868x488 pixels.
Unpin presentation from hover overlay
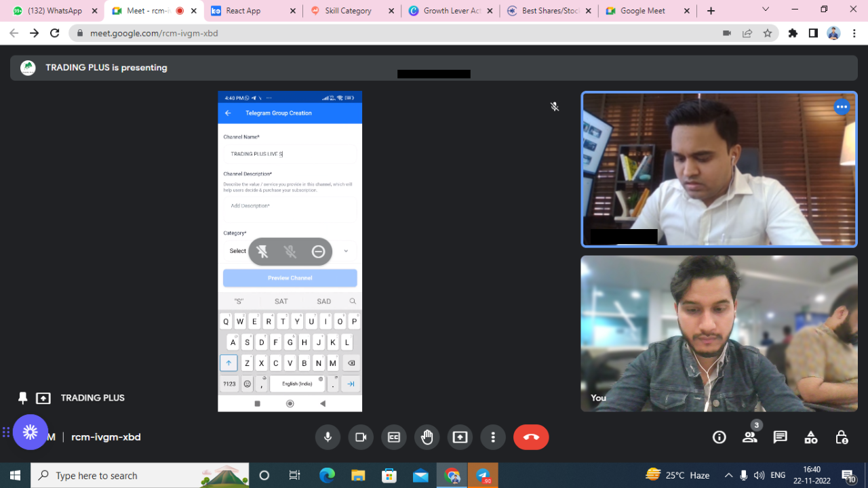[262, 251]
